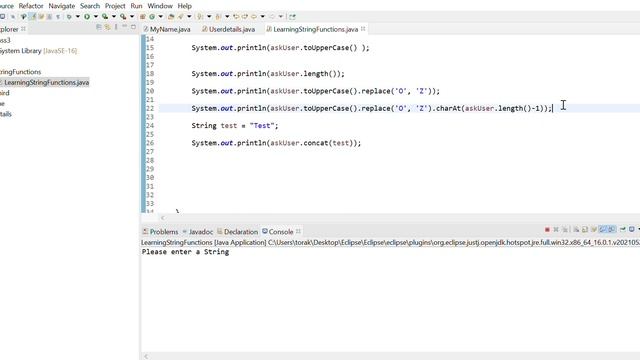
Task: Open the Window menu
Action: pos(160,6)
